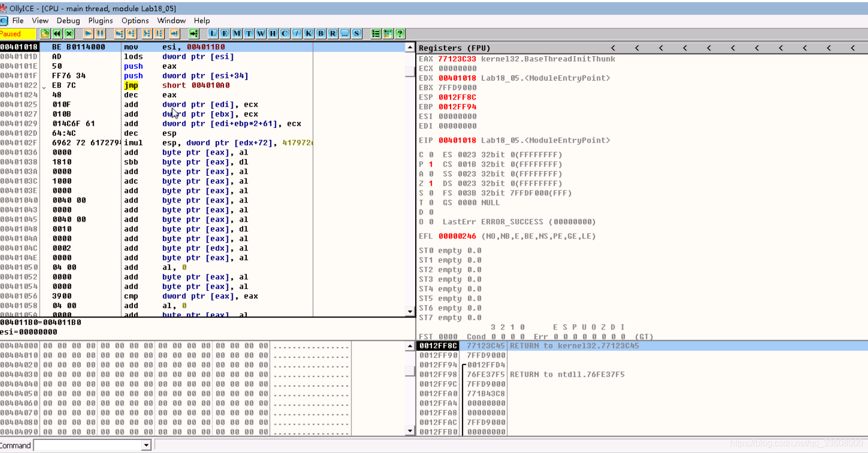Click the Step over toolbar icon
Image resolution: width=868 pixels, height=453 pixels.
[x=131, y=34]
